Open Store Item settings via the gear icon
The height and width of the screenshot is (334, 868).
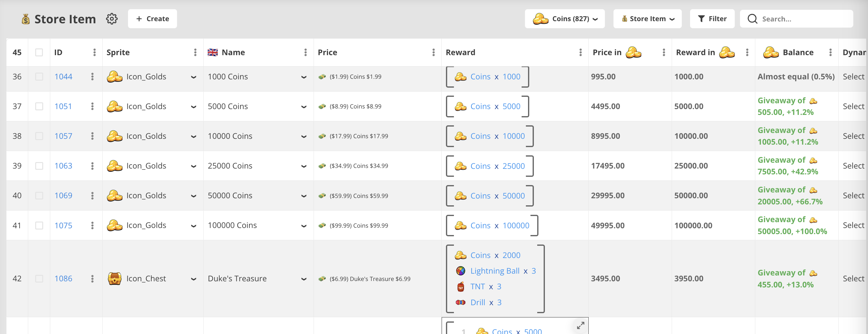coord(111,19)
